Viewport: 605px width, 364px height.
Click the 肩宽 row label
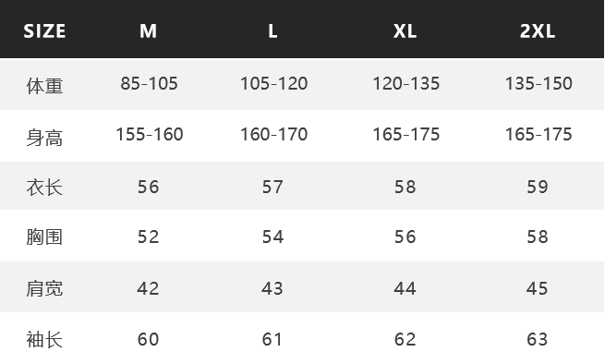[44, 288]
